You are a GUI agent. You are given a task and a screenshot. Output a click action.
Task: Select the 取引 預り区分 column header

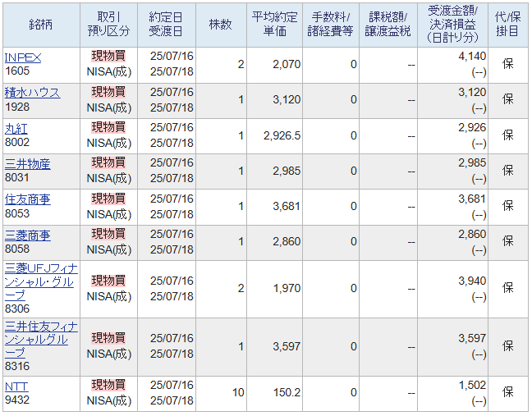[108, 25]
